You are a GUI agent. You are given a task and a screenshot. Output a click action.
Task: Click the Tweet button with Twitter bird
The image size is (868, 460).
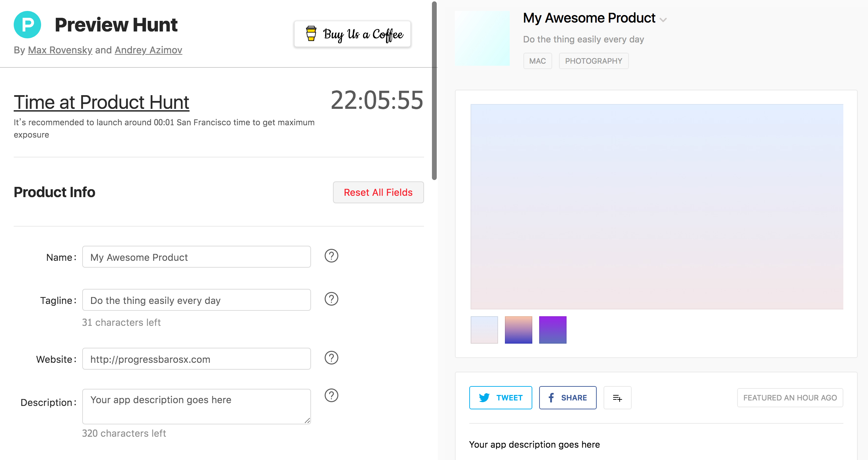click(500, 398)
